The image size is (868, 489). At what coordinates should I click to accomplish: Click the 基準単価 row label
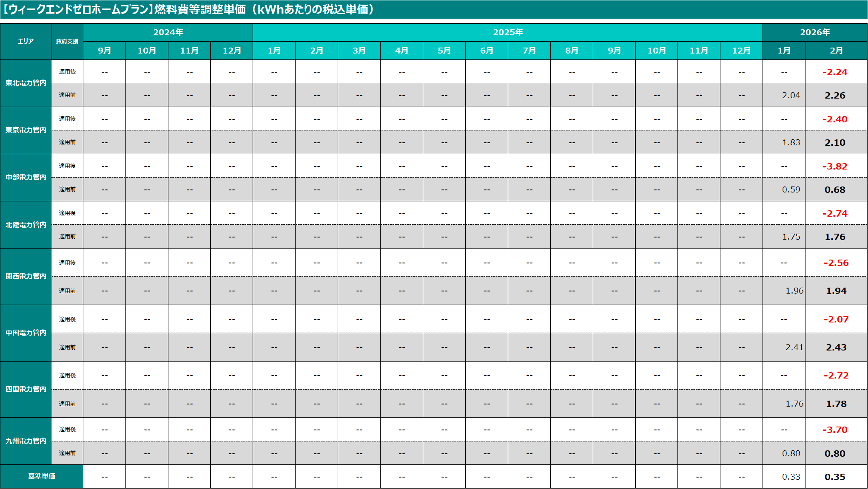[42, 476]
